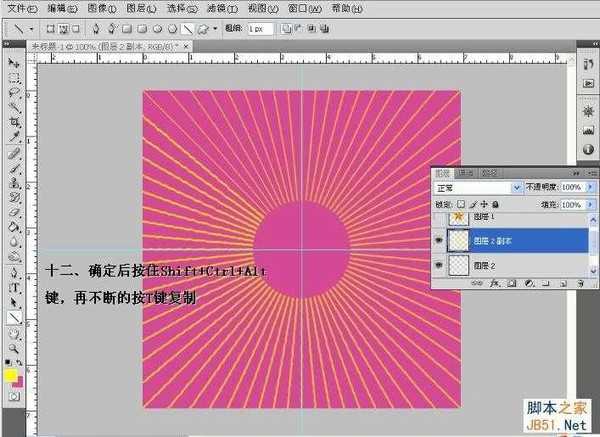Click the Create new layer icon

click(x=563, y=284)
